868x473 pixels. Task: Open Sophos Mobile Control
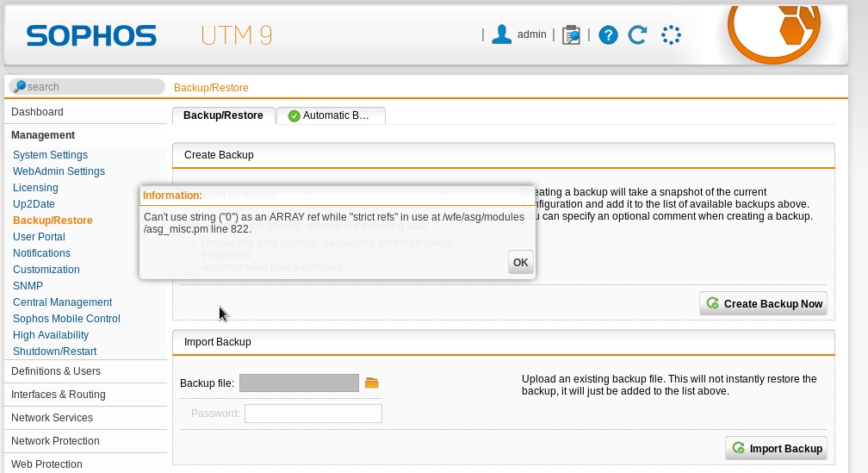pyautogui.click(x=66, y=319)
